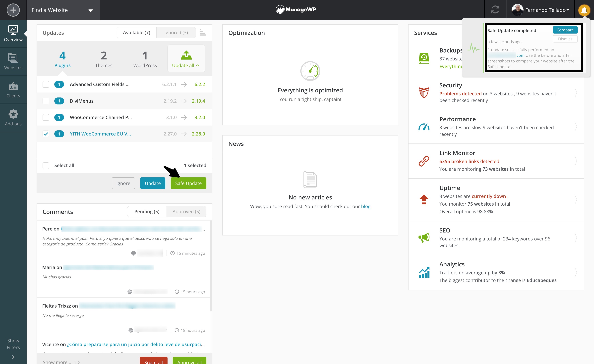Expand the Show Filters panel
The width and height of the screenshot is (594, 364).
pos(13,344)
